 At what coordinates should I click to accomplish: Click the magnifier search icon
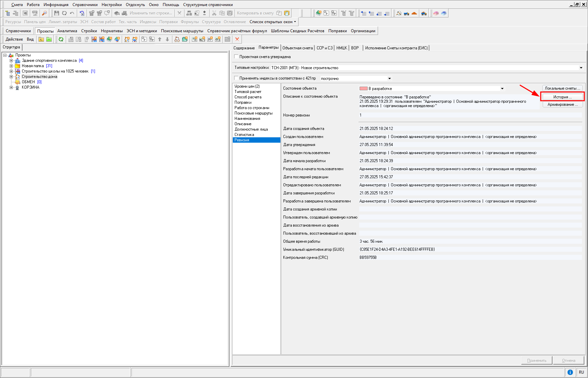coord(44,13)
